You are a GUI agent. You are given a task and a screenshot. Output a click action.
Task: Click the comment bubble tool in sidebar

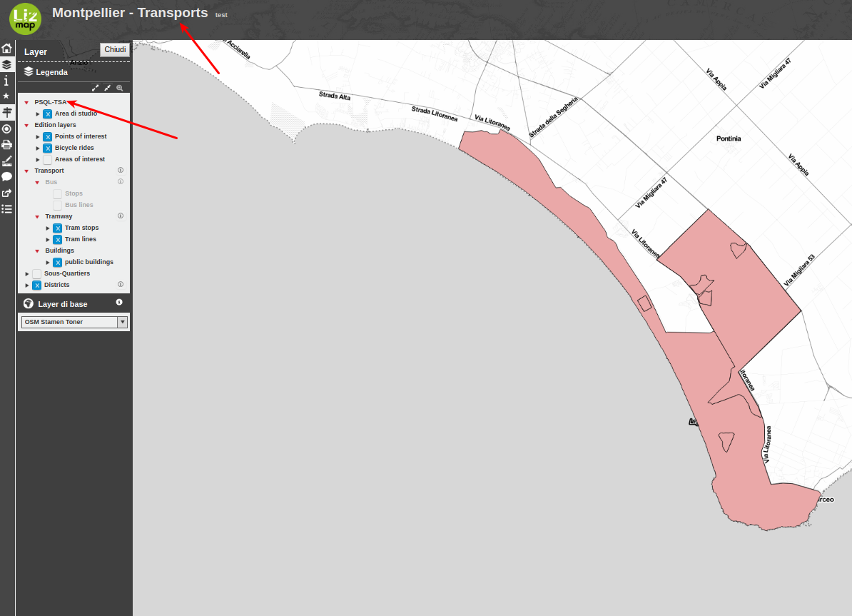[x=7, y=176]
